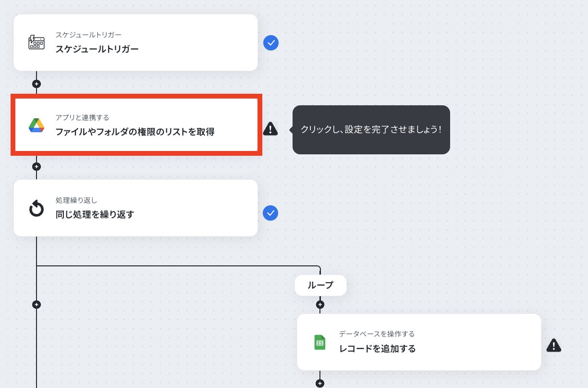Open the 同じ処理を繰り返す step card
The image size is (588, 388).
click(136, 208)
